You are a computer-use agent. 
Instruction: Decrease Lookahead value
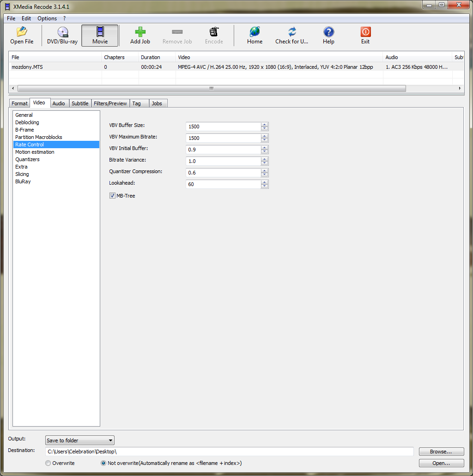pos(264,186)
